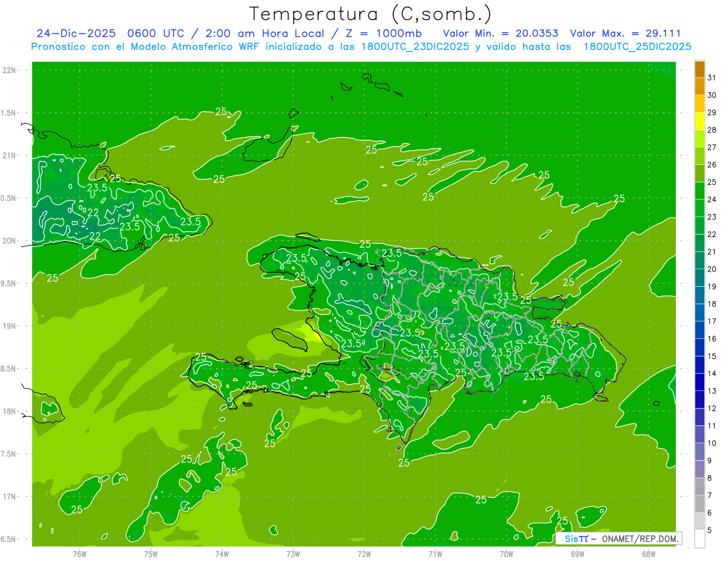Click legend value 23 on the color scale
The height and width of the screenshot is (562, 728).
click(x=712, y=217)
